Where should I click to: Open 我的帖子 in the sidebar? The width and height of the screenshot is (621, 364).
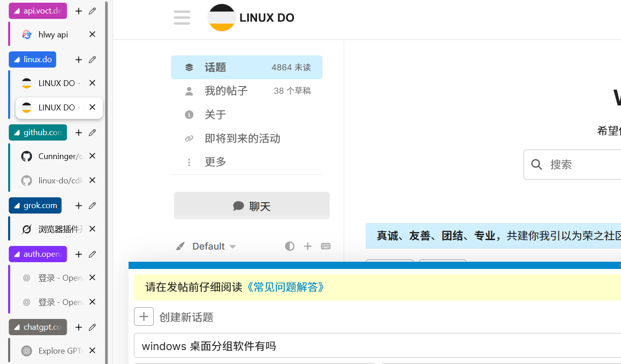pos(247,91)
